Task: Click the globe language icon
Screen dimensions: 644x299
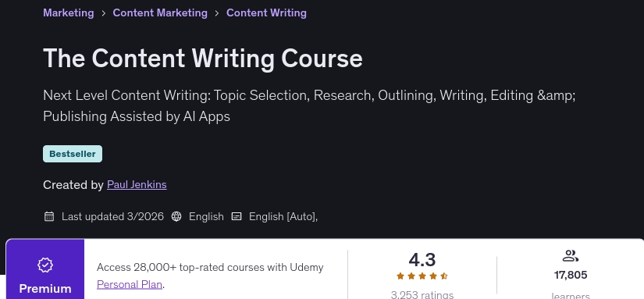Action: 176,216
